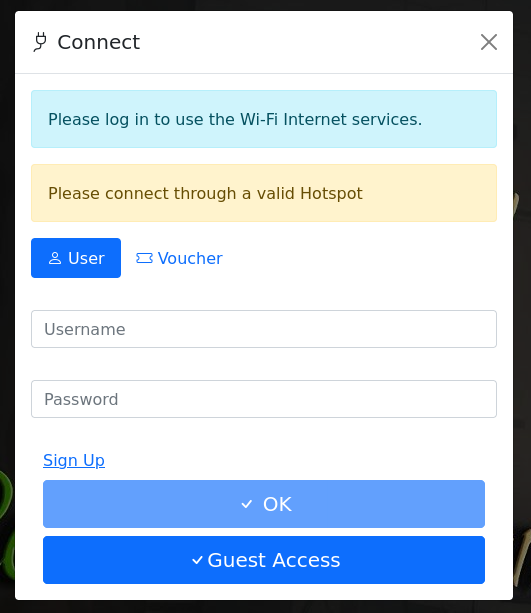This screenshot has width=531, height=613.
Task: Focus the Password input field
Action: (264, 399)
